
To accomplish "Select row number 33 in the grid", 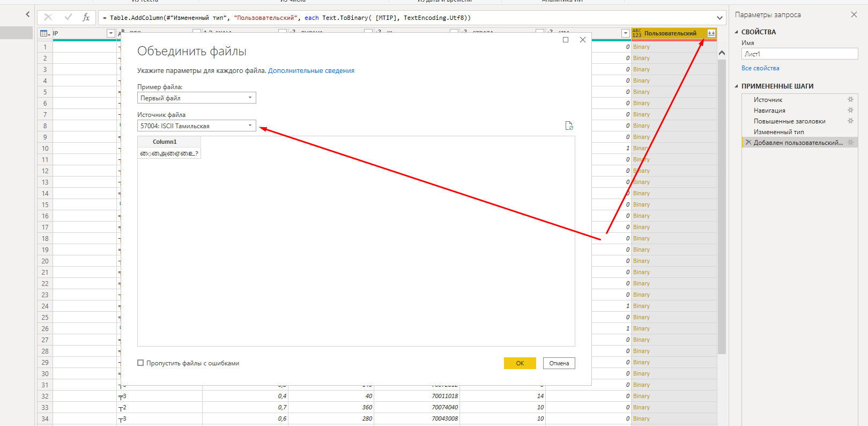I will 45,407.
